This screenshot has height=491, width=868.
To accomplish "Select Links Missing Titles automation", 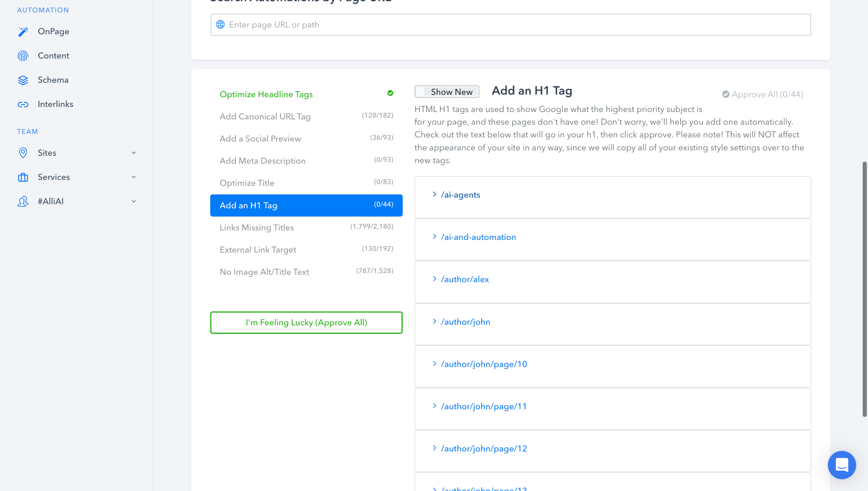I will point(256,228).
